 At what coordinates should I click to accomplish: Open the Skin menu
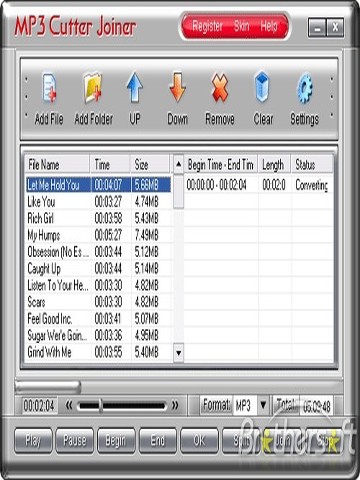tap(241, 26)
